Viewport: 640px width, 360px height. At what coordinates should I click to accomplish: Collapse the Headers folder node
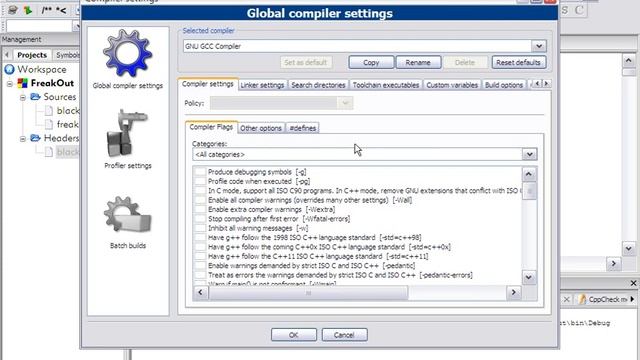click(23, 139)
